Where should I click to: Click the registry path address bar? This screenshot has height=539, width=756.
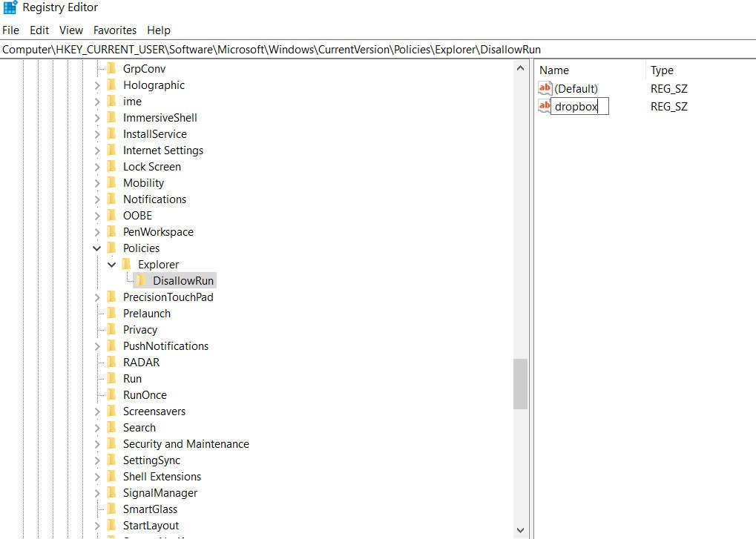tap(378, 49)
